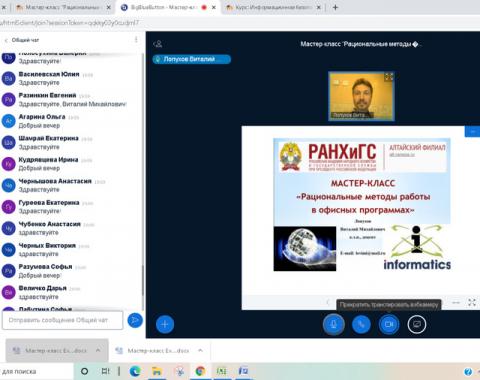Image resolution: width=480 pixels, height=380 pixels.
Task: Hide the presentation with the blue minimize button
Action: click(472, 132)
